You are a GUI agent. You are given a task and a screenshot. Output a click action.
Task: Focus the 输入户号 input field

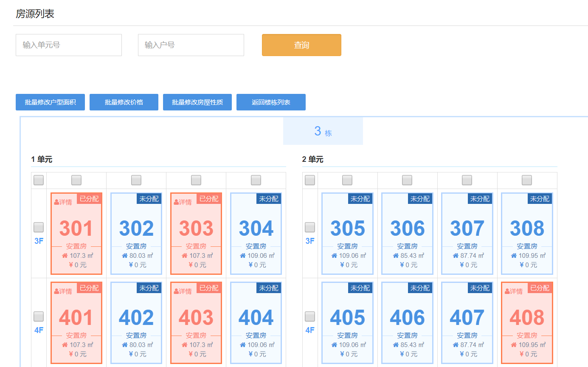[191, 45]
